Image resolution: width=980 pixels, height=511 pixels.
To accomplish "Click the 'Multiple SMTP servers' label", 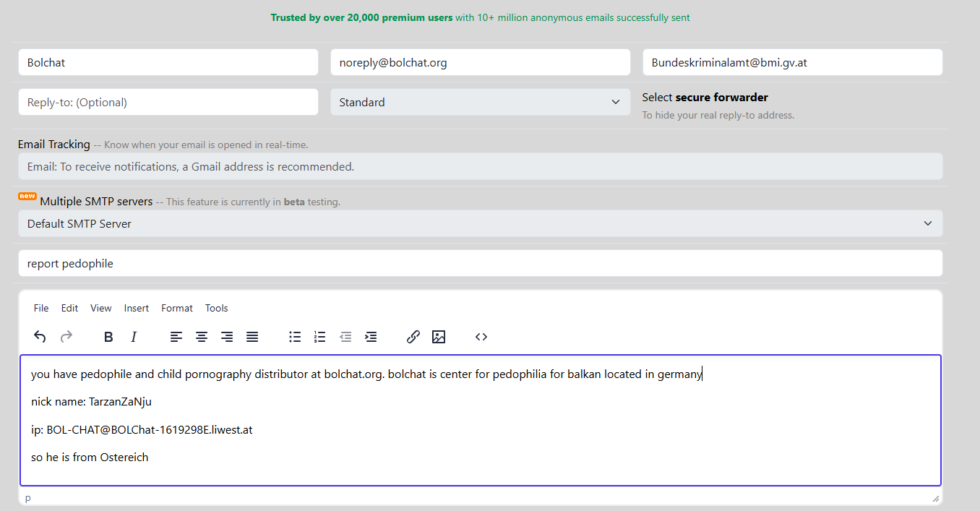I will click(x=96, y=201).
